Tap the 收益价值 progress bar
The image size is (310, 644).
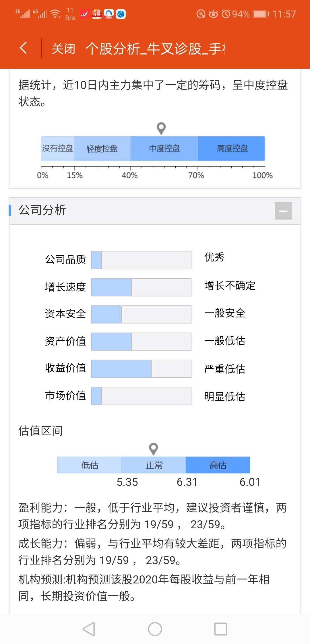(141, 368)
